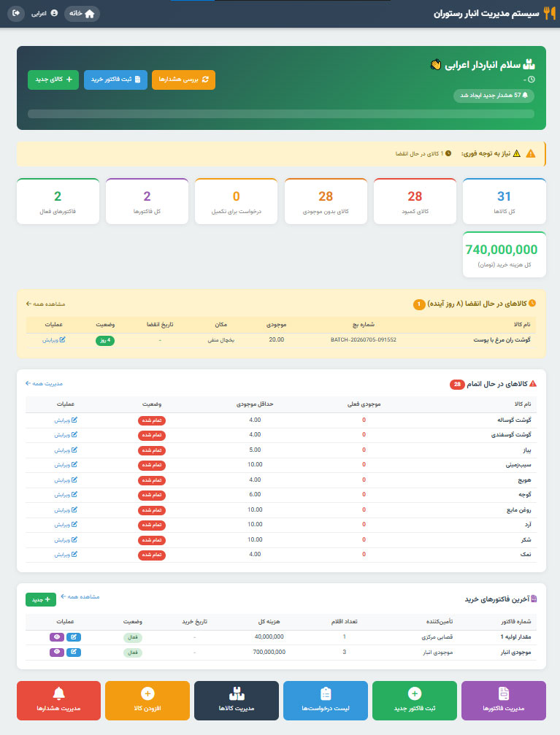Viewport: 560px width, 735px height.
Task: Edit نمک row via ویرایش
Action: click(x=66, y=555)
